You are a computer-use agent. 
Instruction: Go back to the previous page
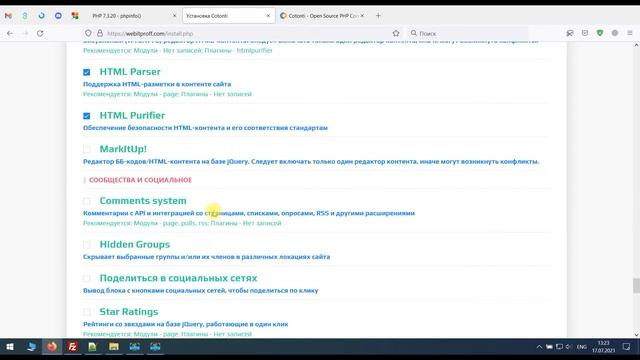click(x=10, y=33)
